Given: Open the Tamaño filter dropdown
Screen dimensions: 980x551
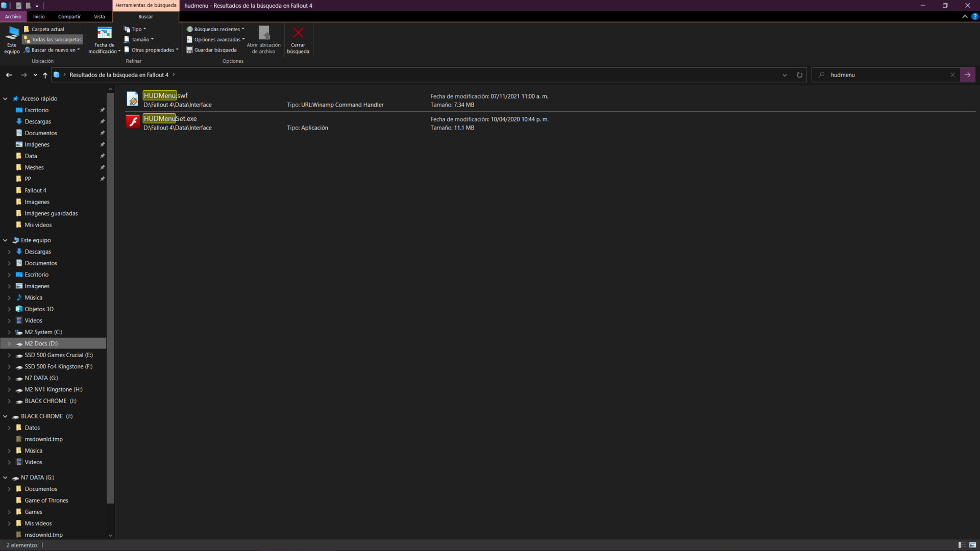Looking at the screenshot, I should (139, 39).
